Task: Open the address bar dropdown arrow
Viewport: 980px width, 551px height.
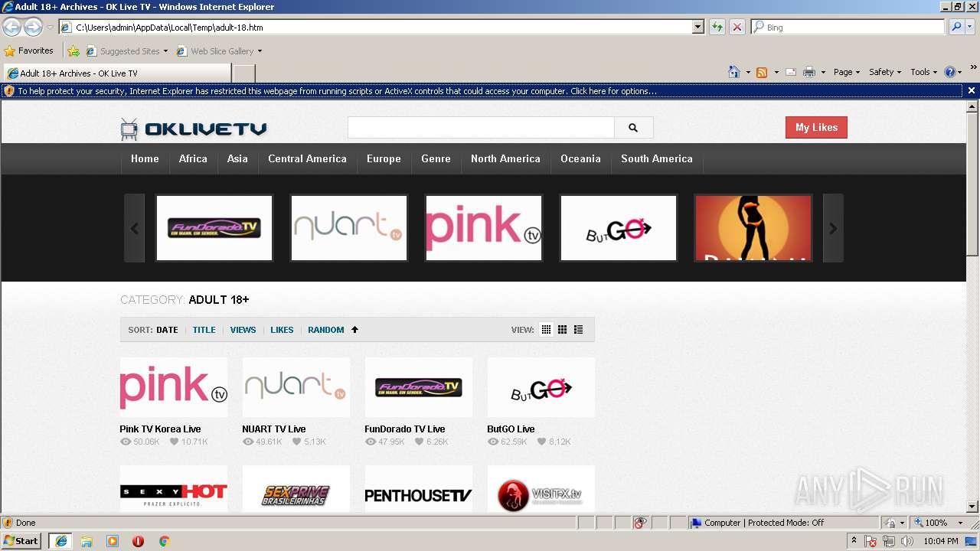Action: click(697, 27)
